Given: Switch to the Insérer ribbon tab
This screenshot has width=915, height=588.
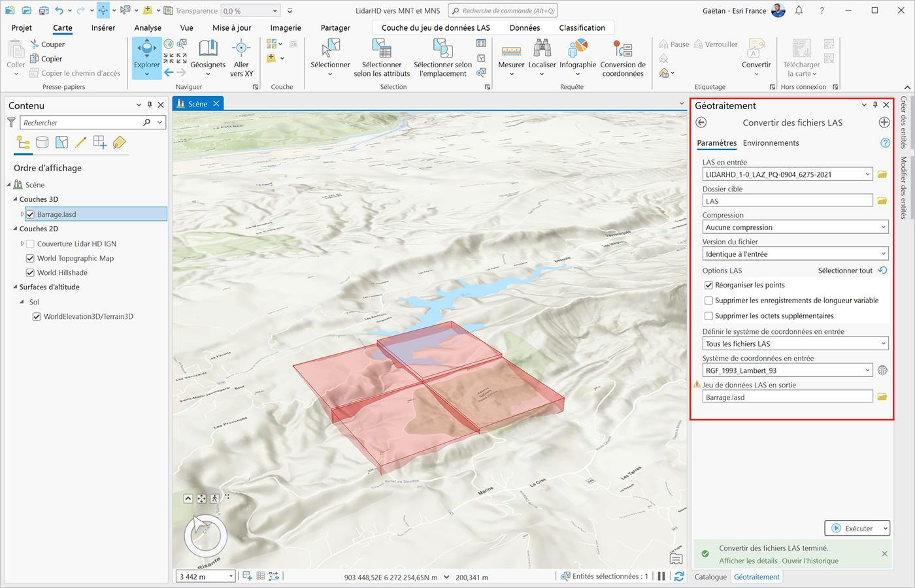Looking at the screenshot, I should click(103, 27).
